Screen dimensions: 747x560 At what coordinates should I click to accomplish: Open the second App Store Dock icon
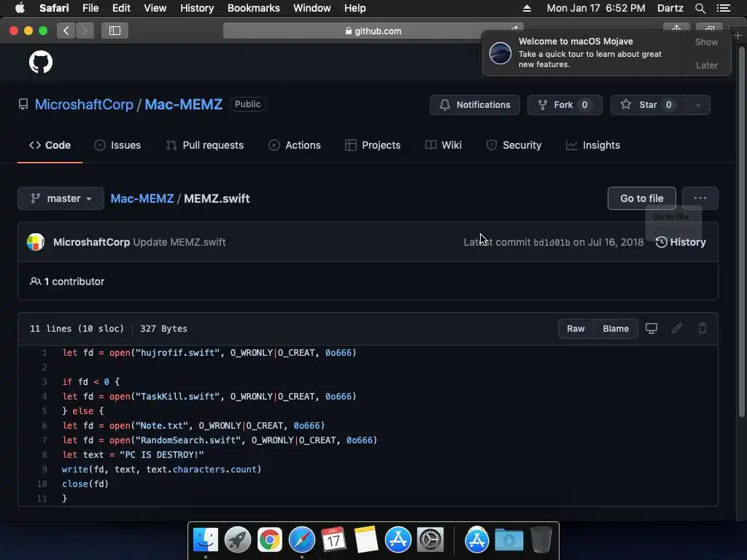click(477, 540)
